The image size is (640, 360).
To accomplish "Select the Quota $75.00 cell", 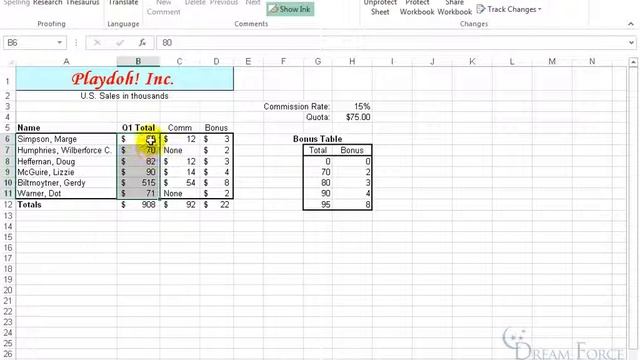I will (352, 117).
